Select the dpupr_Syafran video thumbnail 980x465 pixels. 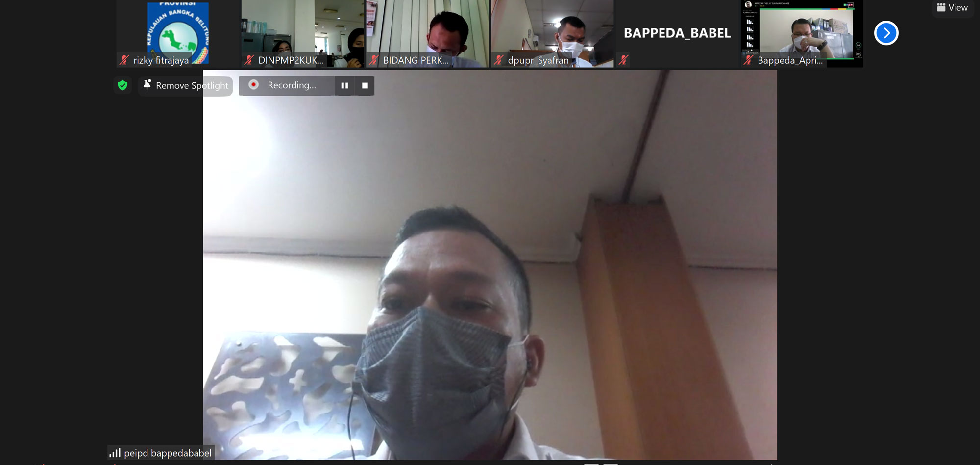point(552,29)
